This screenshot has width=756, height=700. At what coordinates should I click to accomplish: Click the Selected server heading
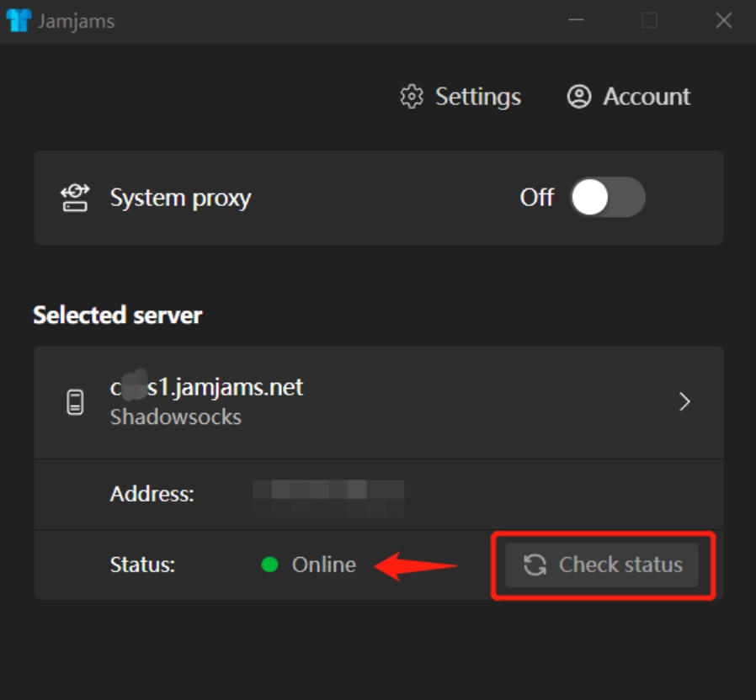tap(118, 315)
